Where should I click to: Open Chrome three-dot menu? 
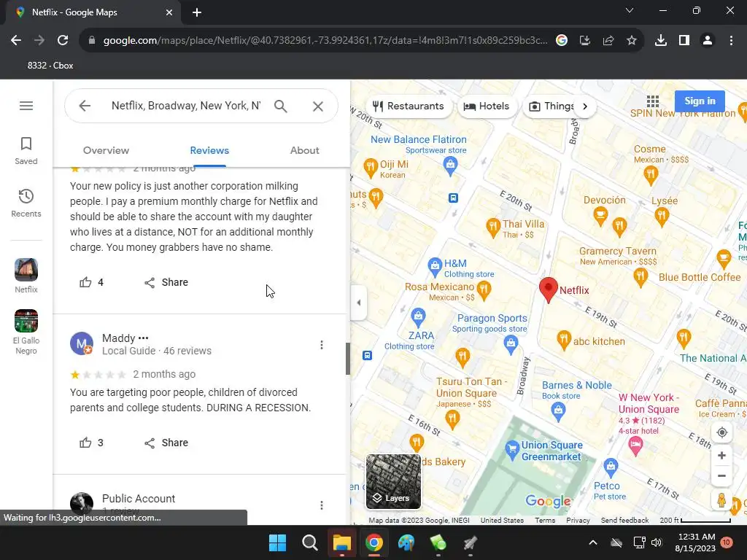click(731, 41)
